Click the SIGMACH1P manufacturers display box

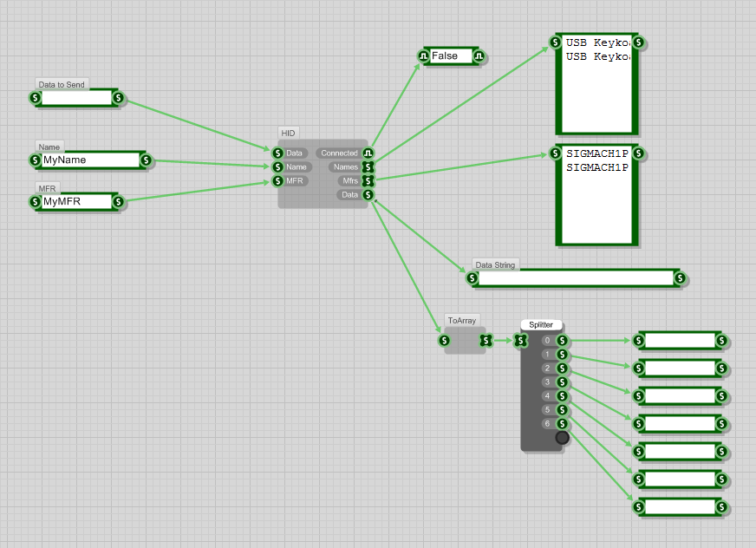click(596, 192)
